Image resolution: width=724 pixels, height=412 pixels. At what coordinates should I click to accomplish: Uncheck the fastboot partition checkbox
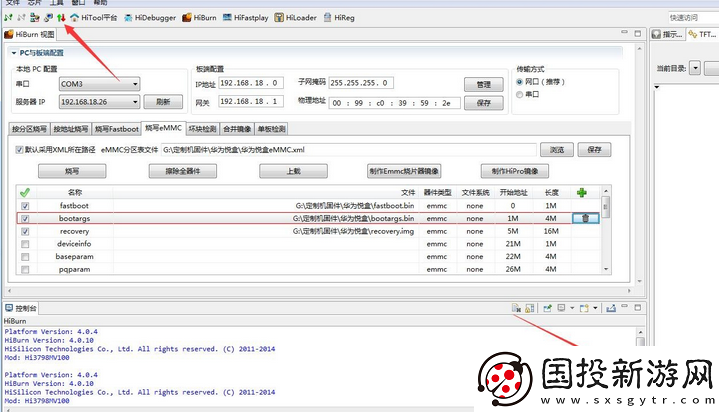pos(25,206)
